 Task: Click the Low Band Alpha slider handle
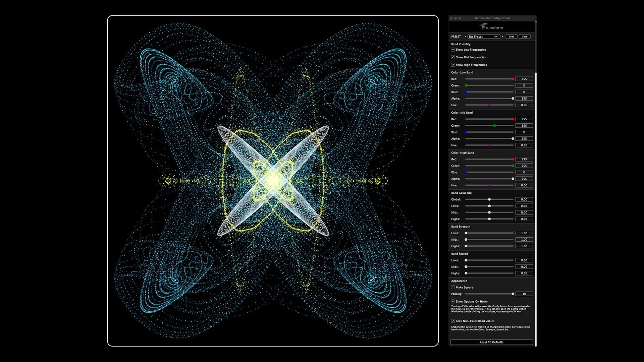(x=513, y=99)
